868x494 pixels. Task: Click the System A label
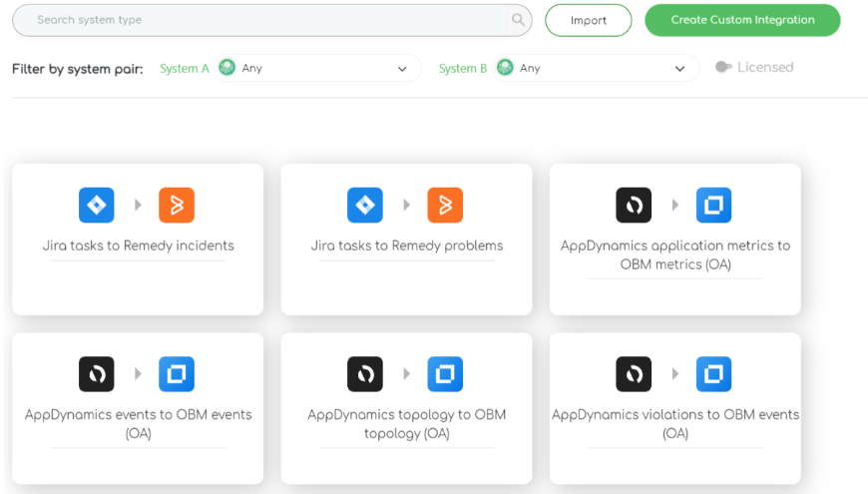[185, 68]
